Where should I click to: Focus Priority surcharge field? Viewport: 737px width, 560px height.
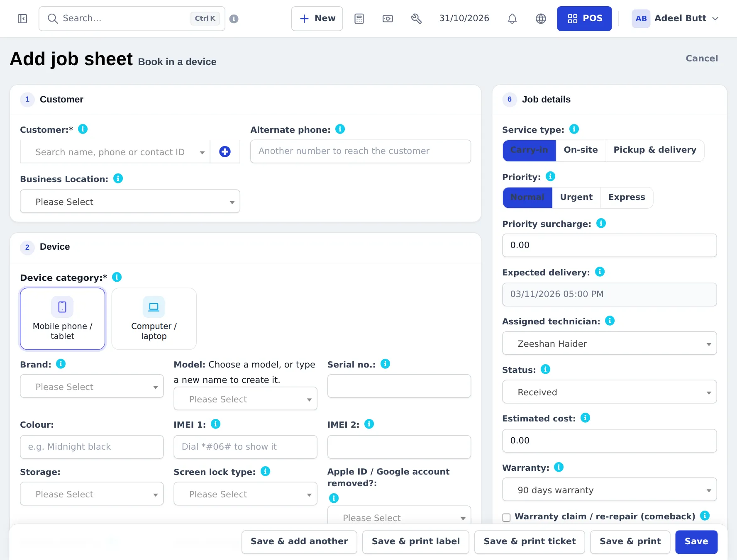pyautogui.click(x=610, y=245)
